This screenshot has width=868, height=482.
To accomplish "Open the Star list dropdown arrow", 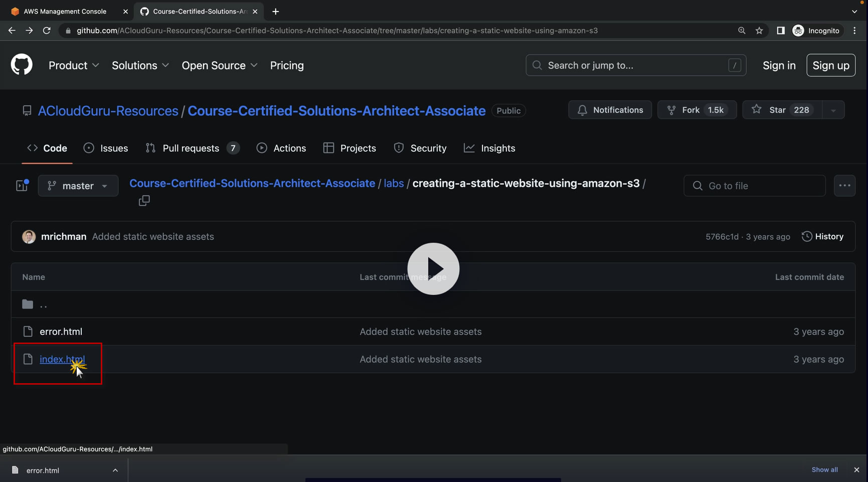I will [x=833, y=110].
